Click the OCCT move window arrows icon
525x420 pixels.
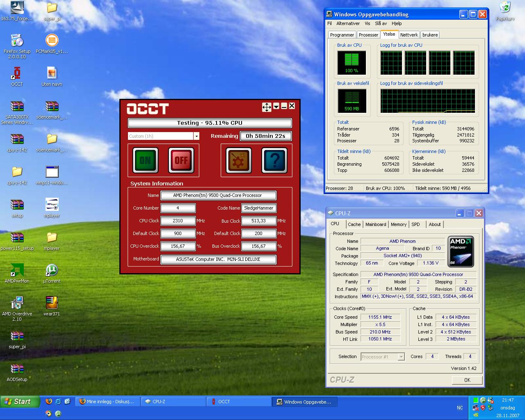(267, 107)
